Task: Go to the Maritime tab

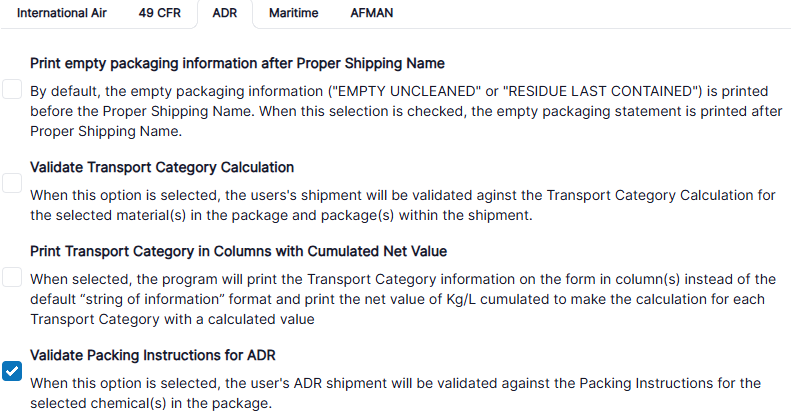Action: (293, 14)
